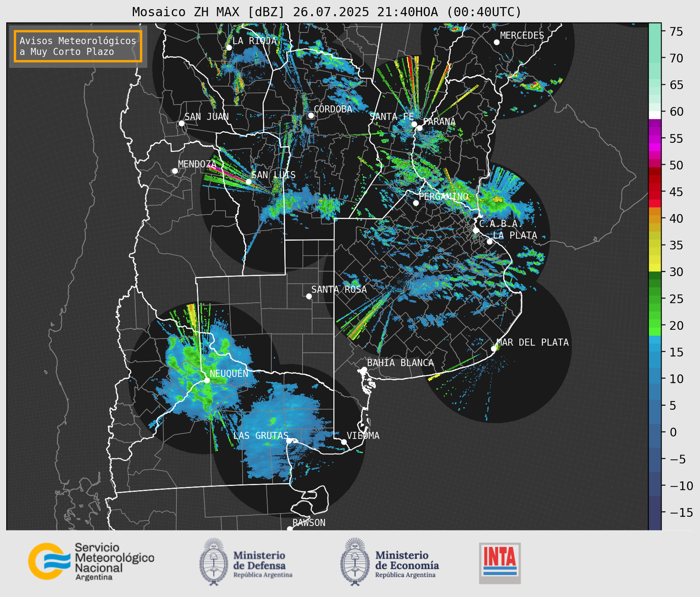Select the LAS GRUTAS city marker

click(289, 441)
